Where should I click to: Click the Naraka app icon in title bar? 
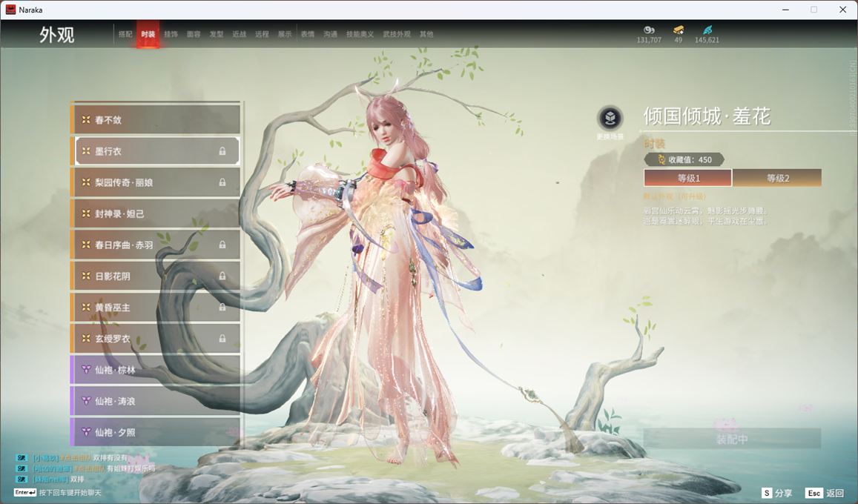click(10, 10)
